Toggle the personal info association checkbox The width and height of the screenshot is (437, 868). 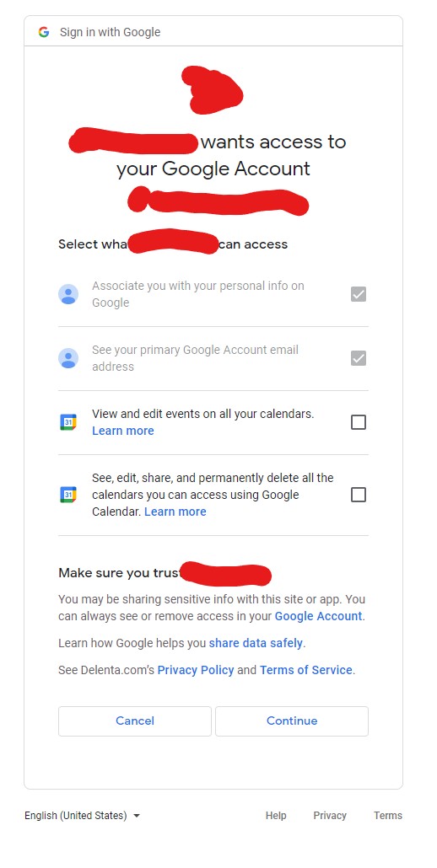(359, 294)
